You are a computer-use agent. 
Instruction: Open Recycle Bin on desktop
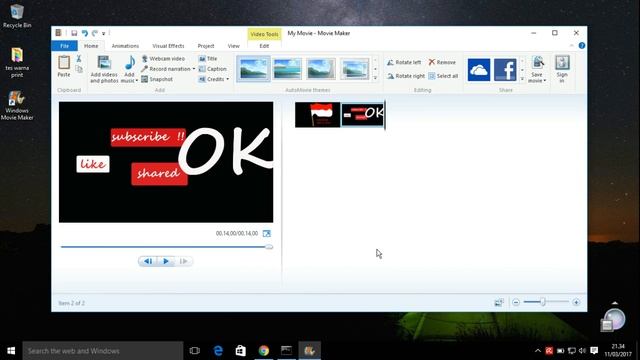[17, 16]
